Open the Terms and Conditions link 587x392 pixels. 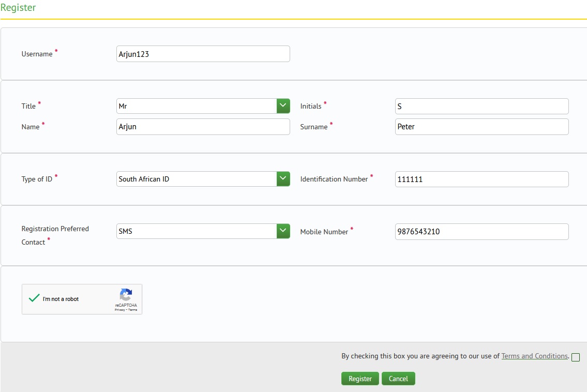[534, 356]
